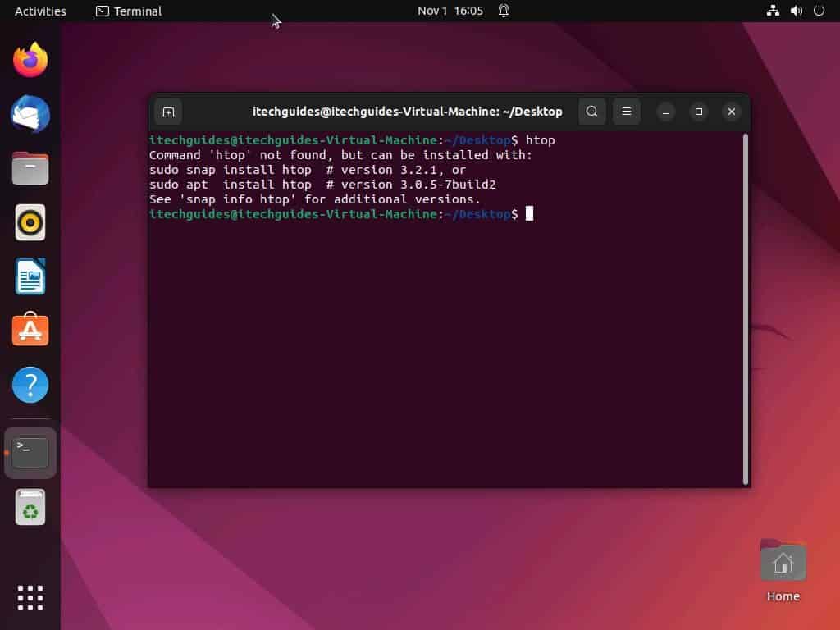840x630 pixels.
Task: Open Ubuntu Software store
Action: point(30,330)
